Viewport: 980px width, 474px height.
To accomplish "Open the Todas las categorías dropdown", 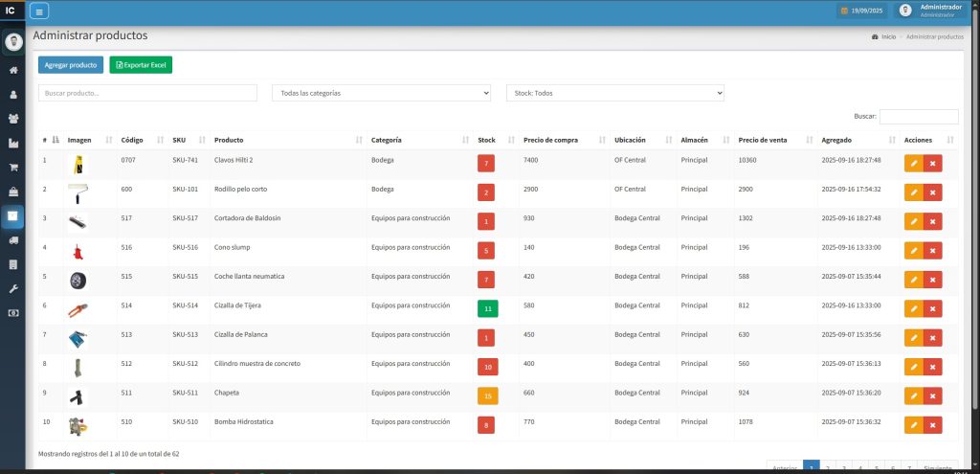I will (x=381, y=93).
